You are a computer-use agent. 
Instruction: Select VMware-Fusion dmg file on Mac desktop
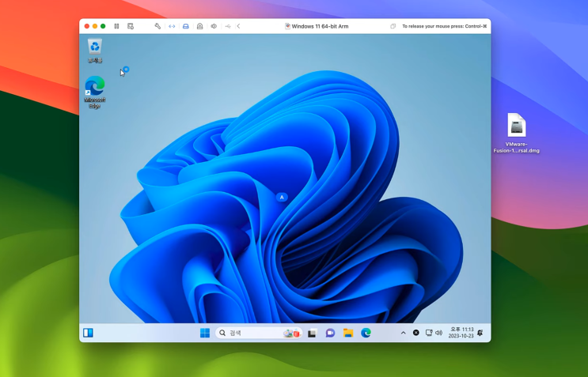coord(516,133)
